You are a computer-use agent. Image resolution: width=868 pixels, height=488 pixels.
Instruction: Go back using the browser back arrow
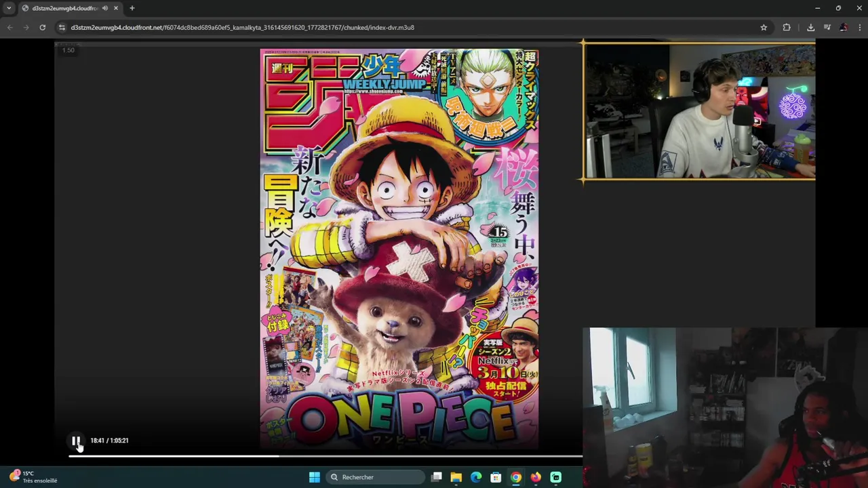[x=9, y=27]
